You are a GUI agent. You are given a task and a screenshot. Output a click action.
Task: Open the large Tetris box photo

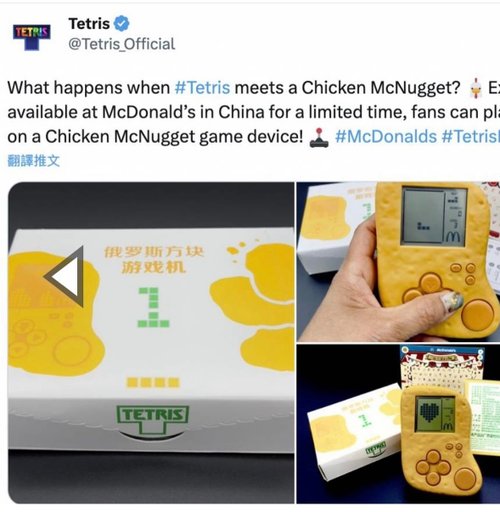point(151,343)
